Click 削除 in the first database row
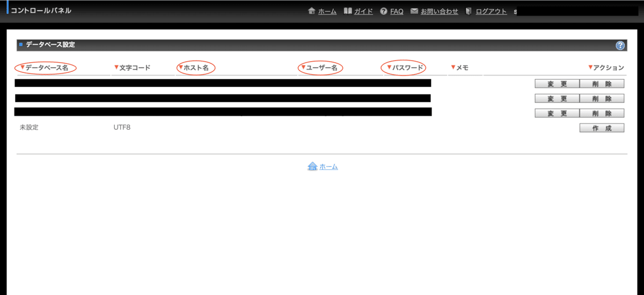The width and height of the screenshot is (644, 295). click(602, 84)
